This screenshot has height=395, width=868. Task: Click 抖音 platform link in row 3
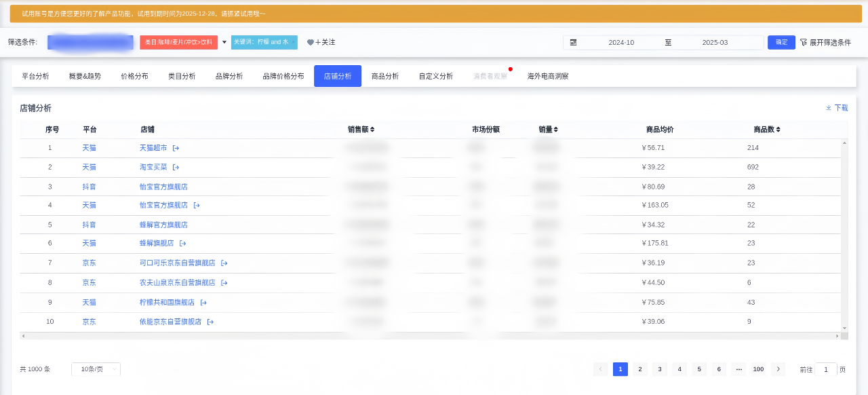[x=90, y=187]
